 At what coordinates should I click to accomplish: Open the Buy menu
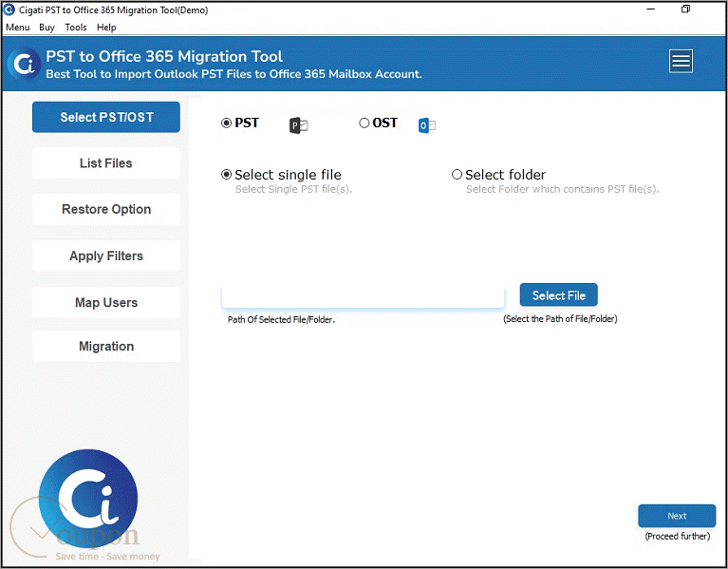[x=47, y=28]
